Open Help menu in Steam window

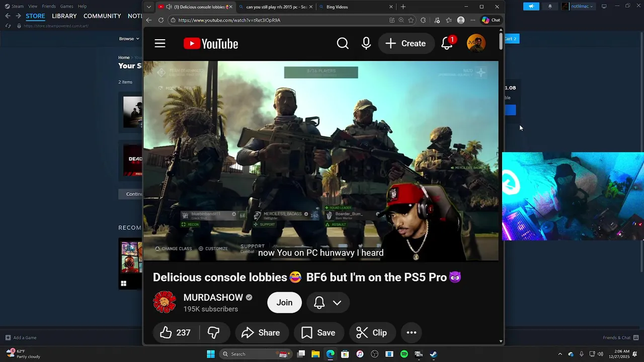[x=82, y=7]
